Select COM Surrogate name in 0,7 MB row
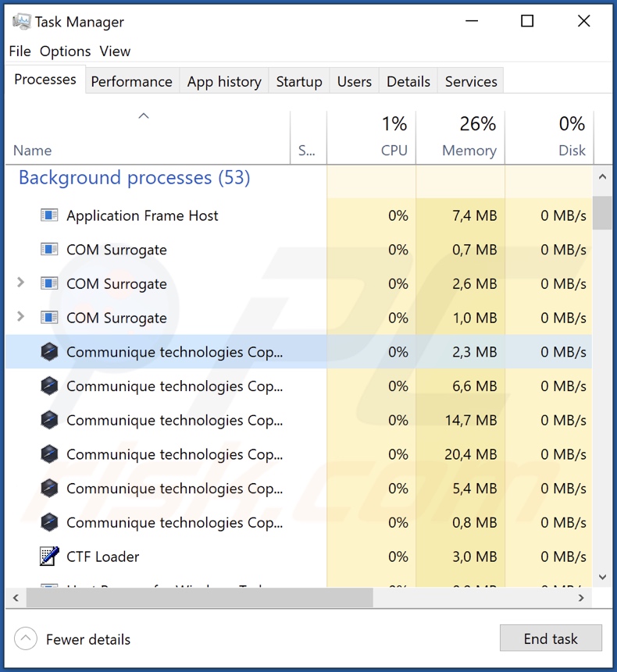The width and height of the screenshot is (617, 672). coord(116,250)
